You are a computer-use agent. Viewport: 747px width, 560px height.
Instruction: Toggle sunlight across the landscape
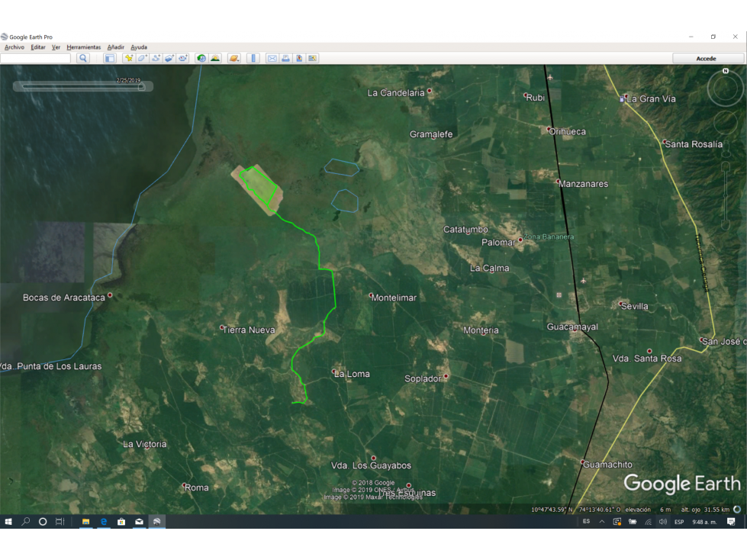point(215,58)
